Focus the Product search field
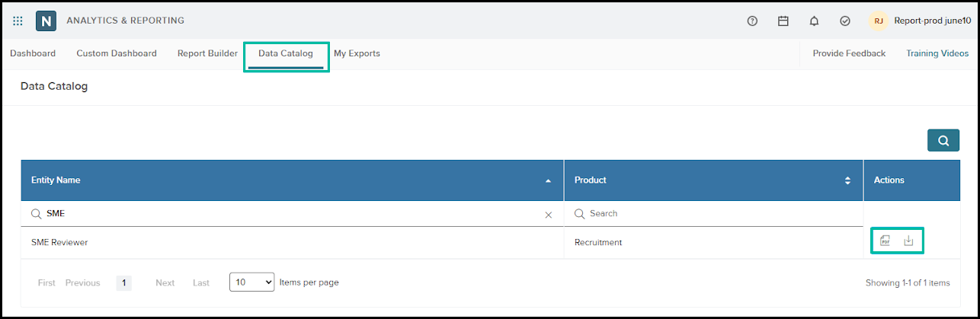Viewport: 980px width, 319px height. [713, 214]
